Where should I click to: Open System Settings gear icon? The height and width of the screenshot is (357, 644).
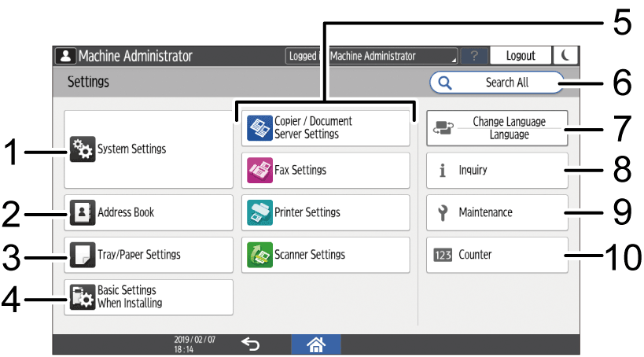click(83, 149)
